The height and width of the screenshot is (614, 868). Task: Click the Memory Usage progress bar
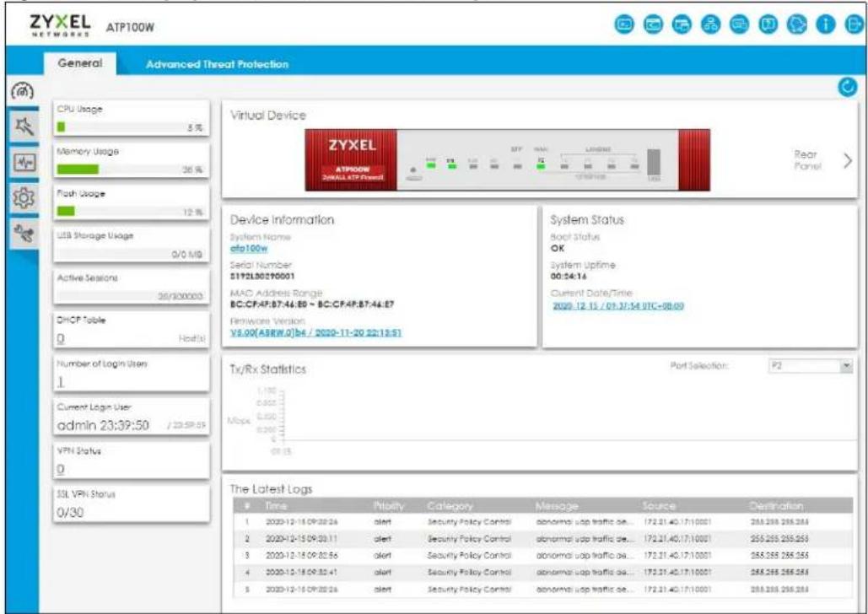click(132, 170)
